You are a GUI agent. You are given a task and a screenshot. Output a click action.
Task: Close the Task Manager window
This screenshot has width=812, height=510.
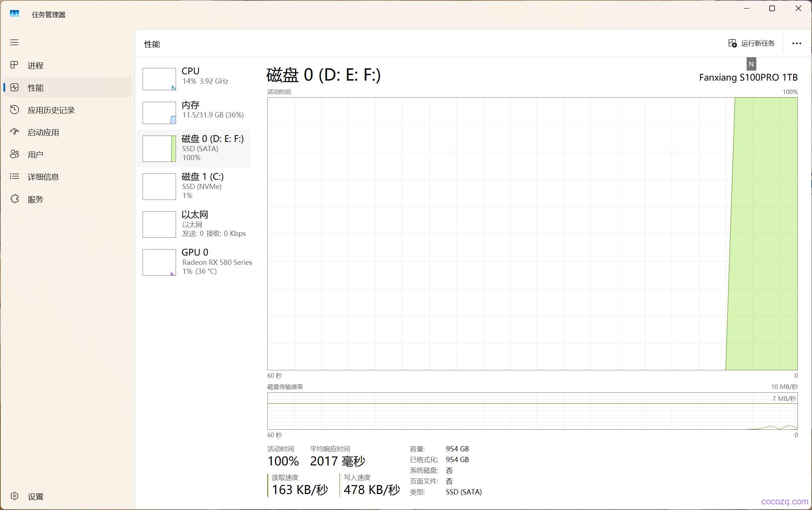pos(798,9)
